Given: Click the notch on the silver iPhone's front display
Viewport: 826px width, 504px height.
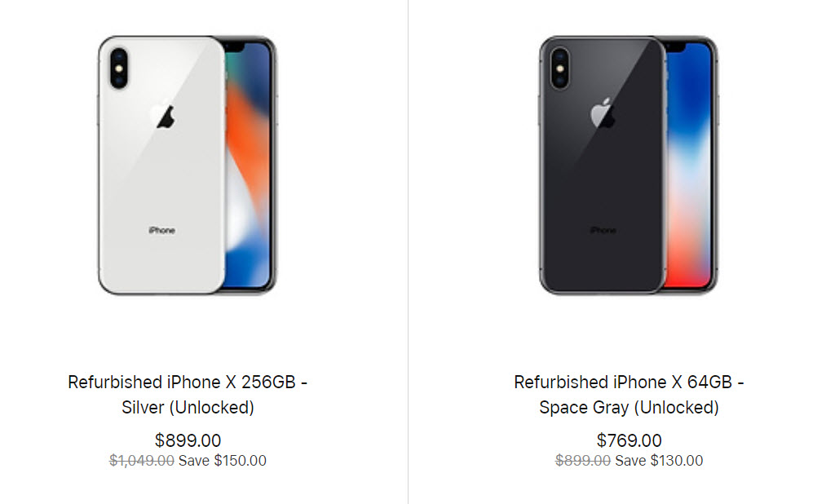Looking at the screenshot, I should [237, 47].
